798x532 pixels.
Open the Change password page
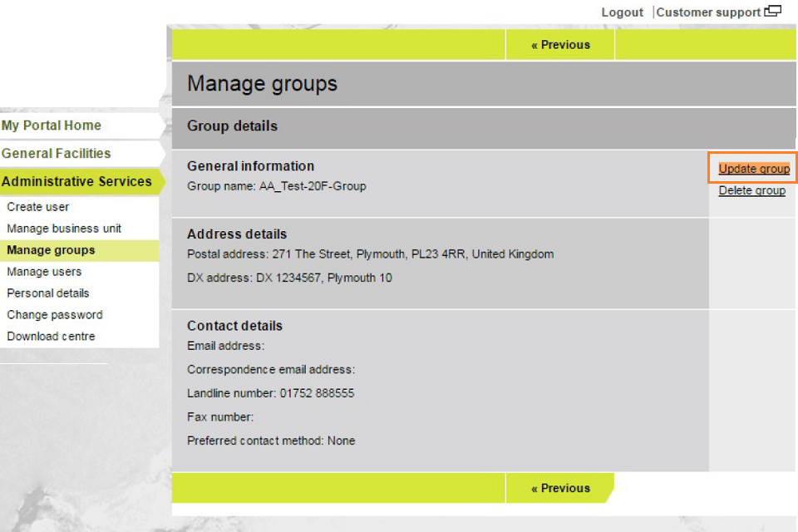point(55,315)
